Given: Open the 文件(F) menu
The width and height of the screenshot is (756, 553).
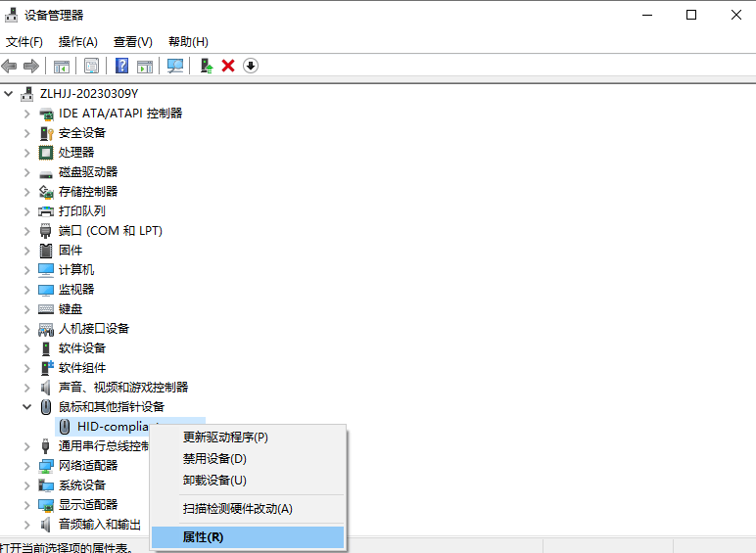Looking at the screenshot, I should click(24, 42).
